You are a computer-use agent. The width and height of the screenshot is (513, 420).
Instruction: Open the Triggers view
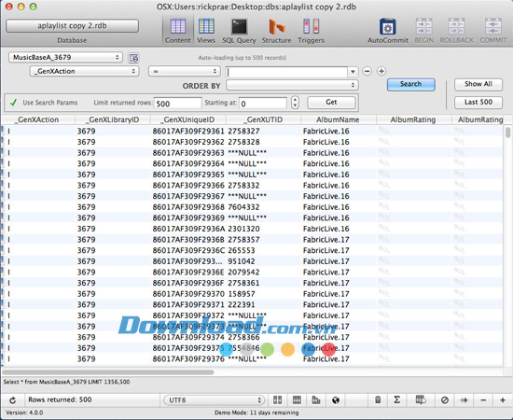[x=311, y=31]
